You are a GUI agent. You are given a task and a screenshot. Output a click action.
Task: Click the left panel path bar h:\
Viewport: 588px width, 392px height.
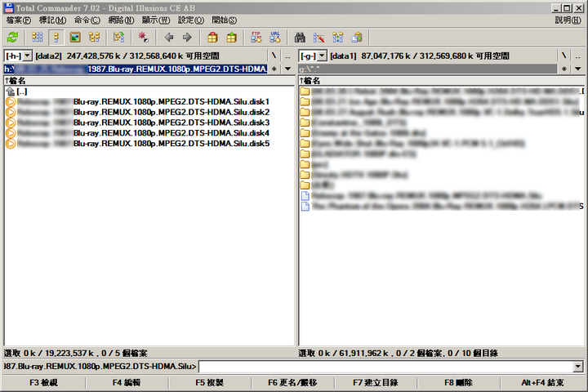[136, 69]
